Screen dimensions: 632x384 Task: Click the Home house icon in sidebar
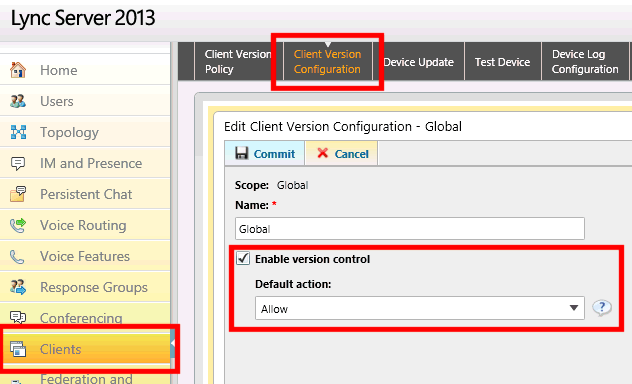pyautogui.click(x=18, y=70)
